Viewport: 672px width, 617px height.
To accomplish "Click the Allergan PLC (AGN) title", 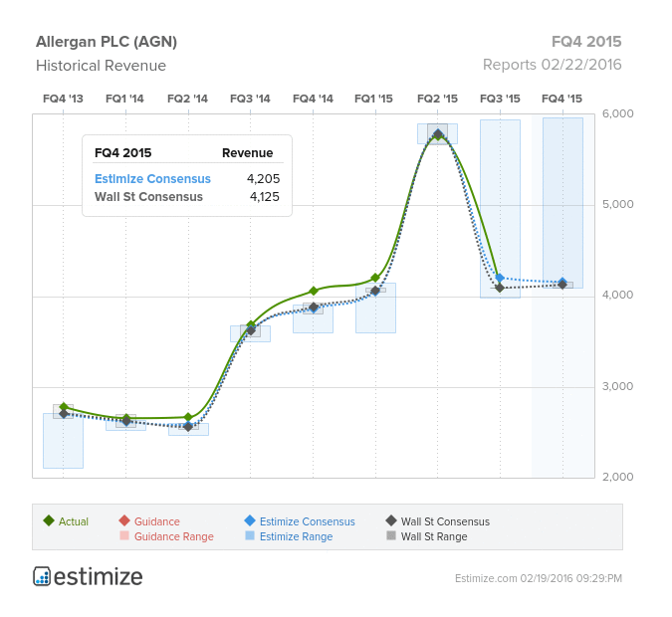I will point(107,42).
